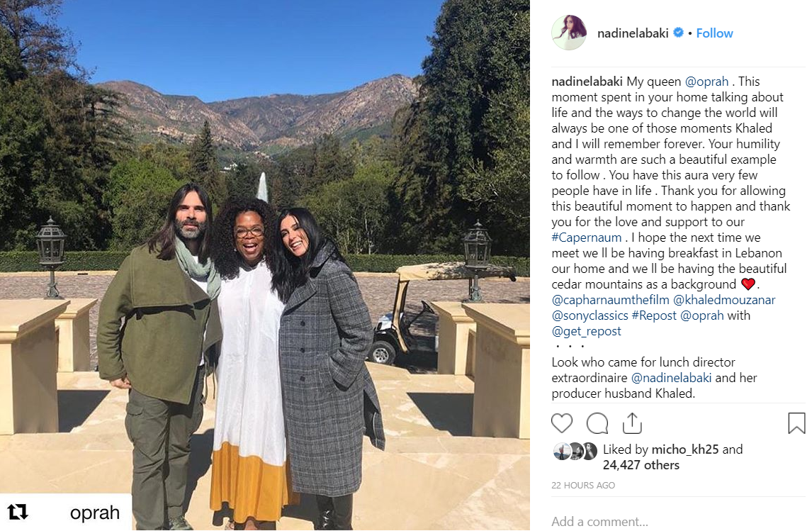812x531 pixels.
Task: Open the @get_repost mention
Action: [x=586, y=331]
